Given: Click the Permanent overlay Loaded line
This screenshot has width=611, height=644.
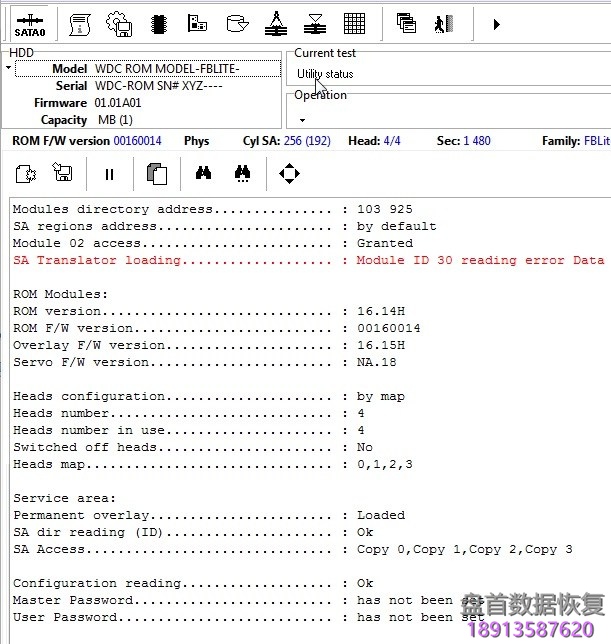Looking at the screenshot, I should click(209, 515).
